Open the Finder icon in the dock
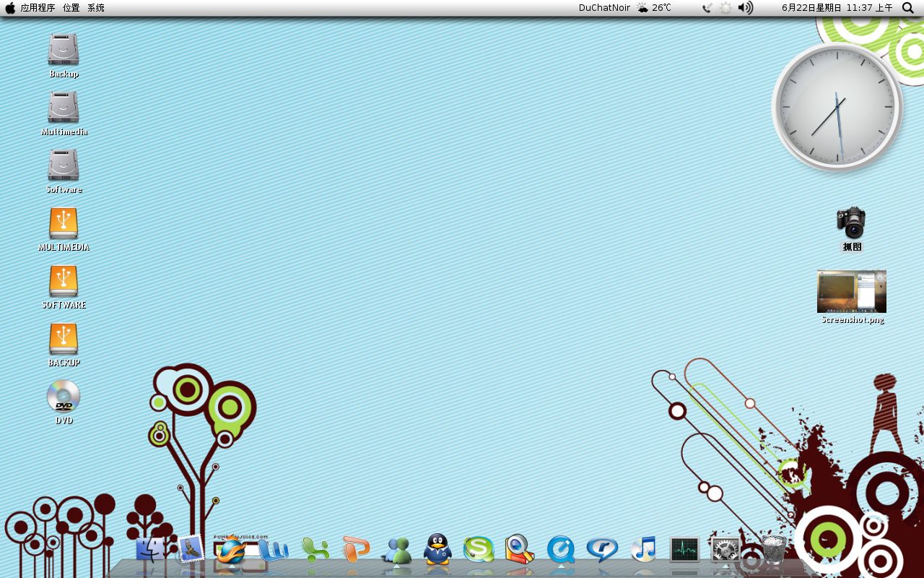This screenshot has height=578, width=924. tap(150, 549)
